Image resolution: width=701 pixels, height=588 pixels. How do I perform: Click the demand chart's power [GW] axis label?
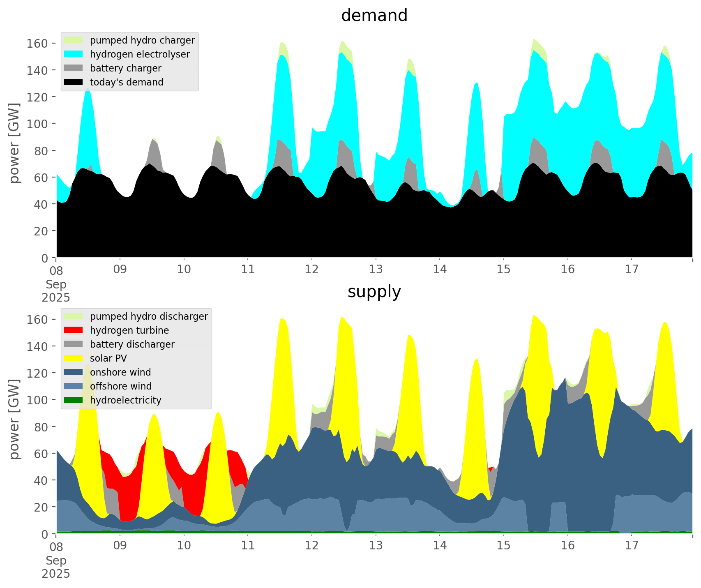click(14, 143)
